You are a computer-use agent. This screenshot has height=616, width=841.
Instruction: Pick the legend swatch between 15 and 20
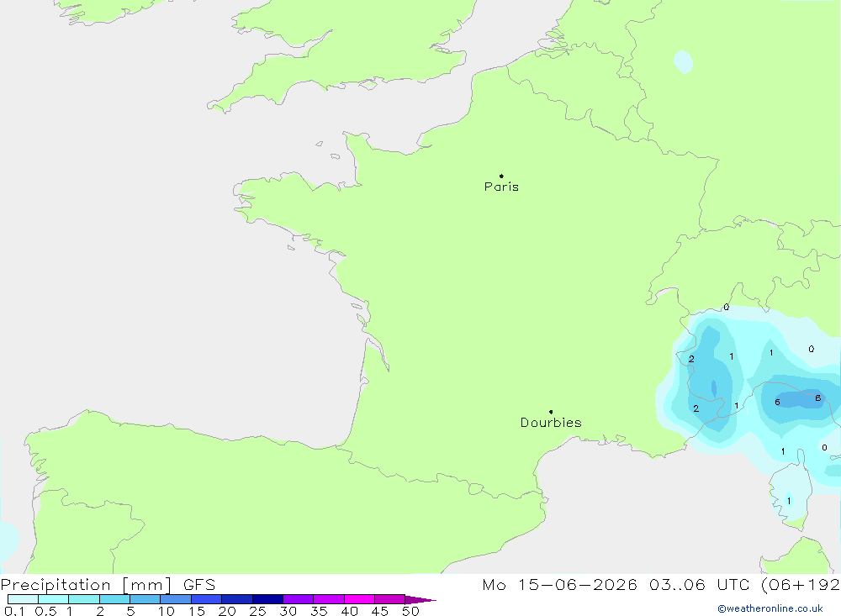[x=207, y=599]
